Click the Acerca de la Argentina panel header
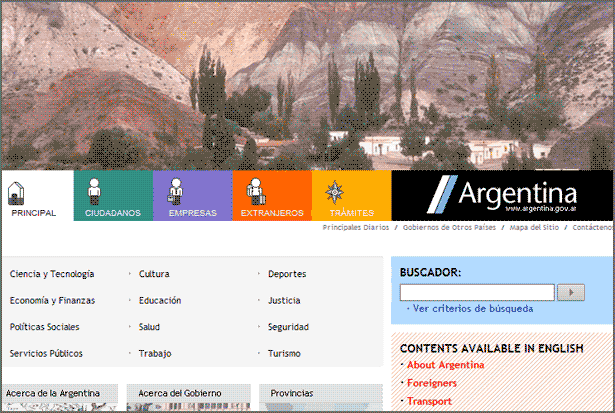The width and height of the screenshot is (615, 413). 50,393
